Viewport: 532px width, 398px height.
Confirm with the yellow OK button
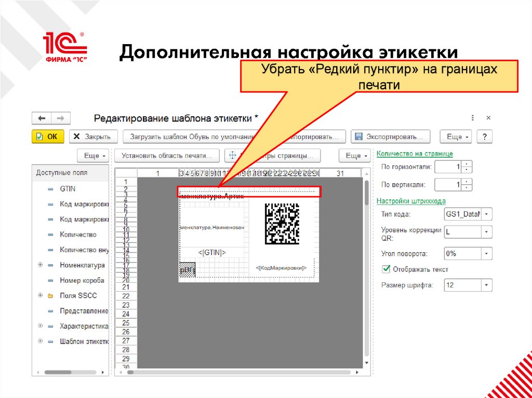pos(48,136)
